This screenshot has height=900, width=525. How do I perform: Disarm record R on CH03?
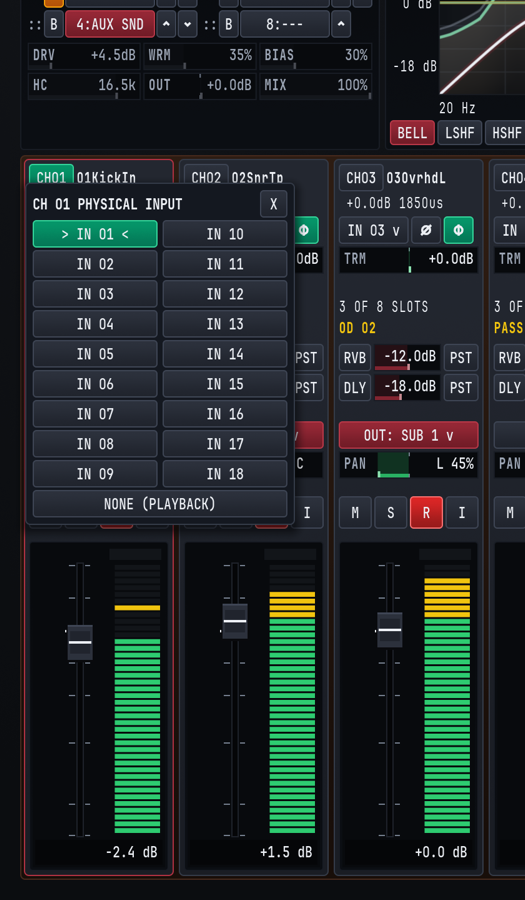click(x=426, y=513)
